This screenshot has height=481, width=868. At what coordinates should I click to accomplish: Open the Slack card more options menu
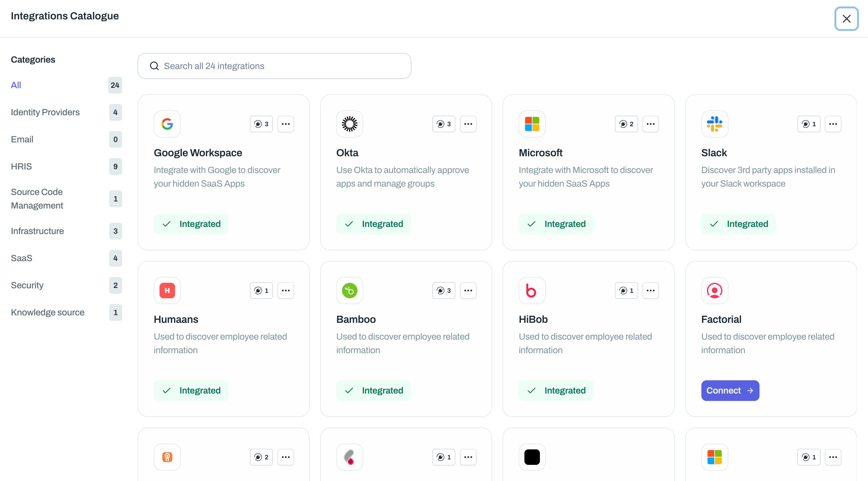click(x=833, y=124)
